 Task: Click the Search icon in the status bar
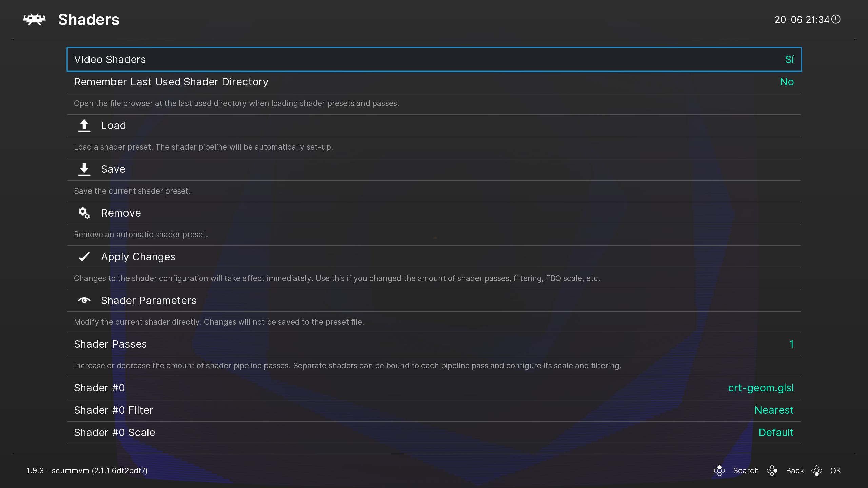[719, 470]
